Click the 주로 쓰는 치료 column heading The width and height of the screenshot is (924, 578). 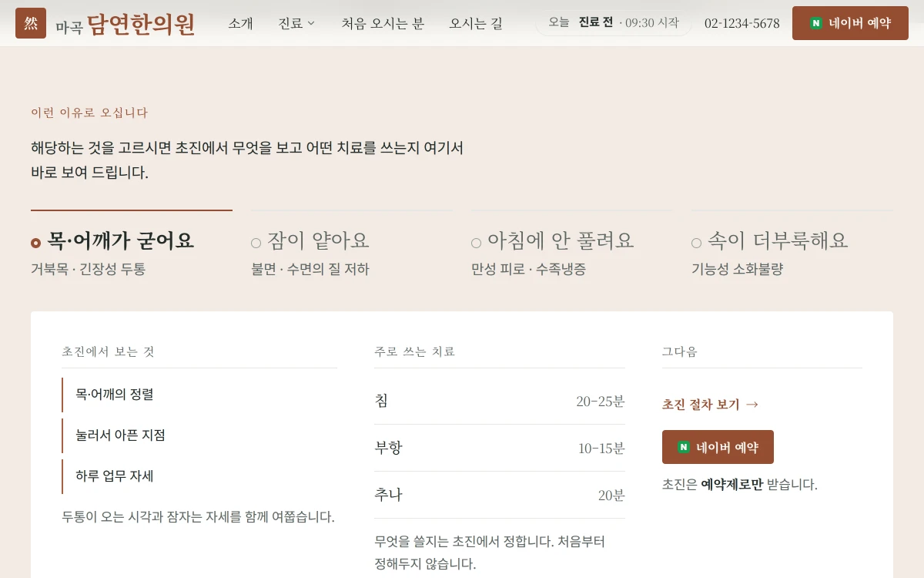415,351
